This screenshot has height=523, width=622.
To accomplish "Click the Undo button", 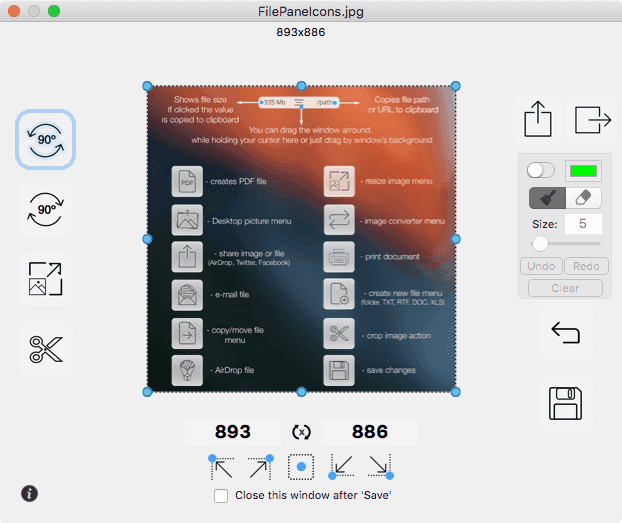I will pyautogui.click(x=541, y=266).
